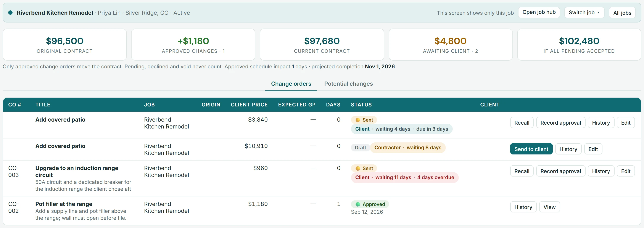Click the active status dot in header

[x=11, y=13]
